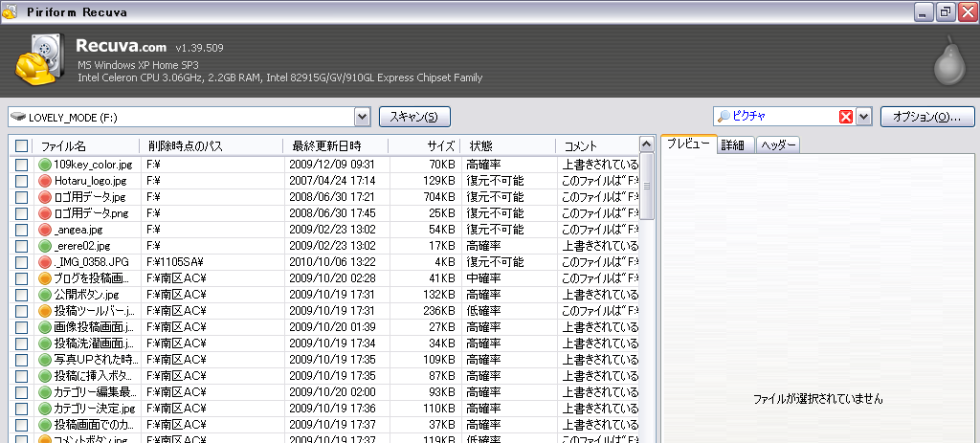Click the file list vertical scrollbar thumb
The width and height of the screenshot is (980, 443).
click(647, 187)
